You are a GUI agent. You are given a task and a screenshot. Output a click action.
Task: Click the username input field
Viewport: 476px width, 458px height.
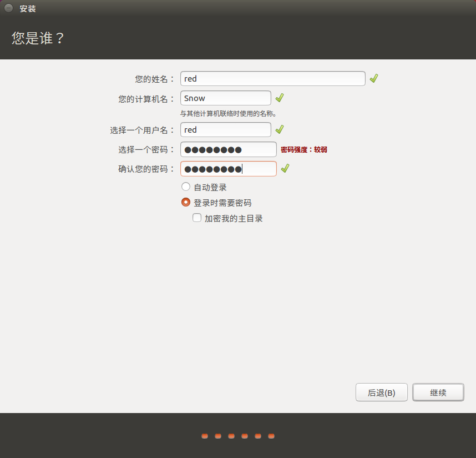(x=225, y=129)
